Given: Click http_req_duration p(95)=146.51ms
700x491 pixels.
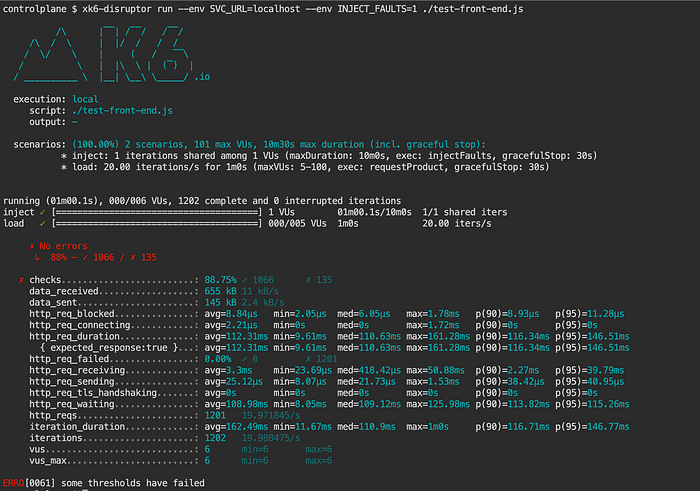Looking at the screenshot, I should click(x=592, y=336).
